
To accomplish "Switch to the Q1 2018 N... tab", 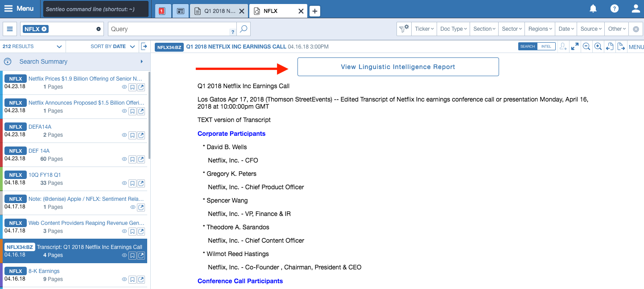I will coord(215,11).
